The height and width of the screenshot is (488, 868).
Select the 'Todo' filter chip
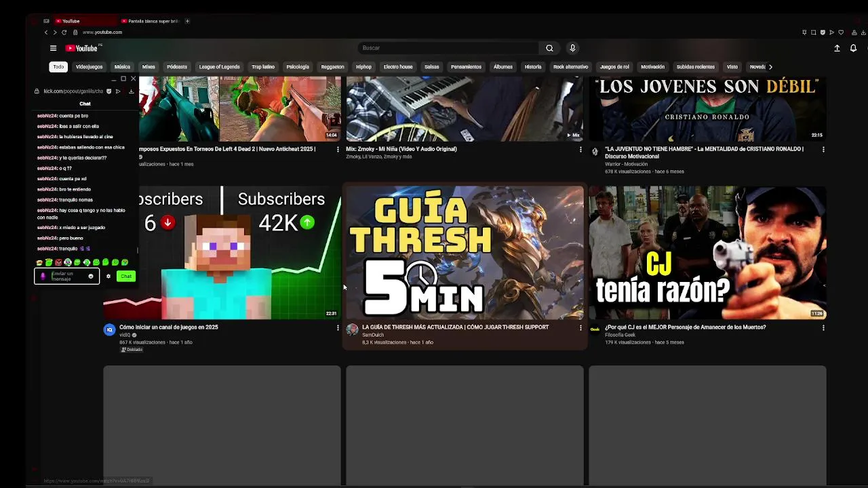click(x=58, y=67)
